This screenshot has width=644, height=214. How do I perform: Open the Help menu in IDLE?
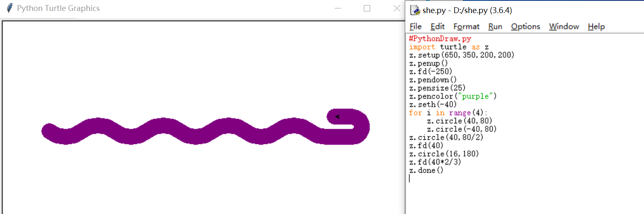point(596,27)
